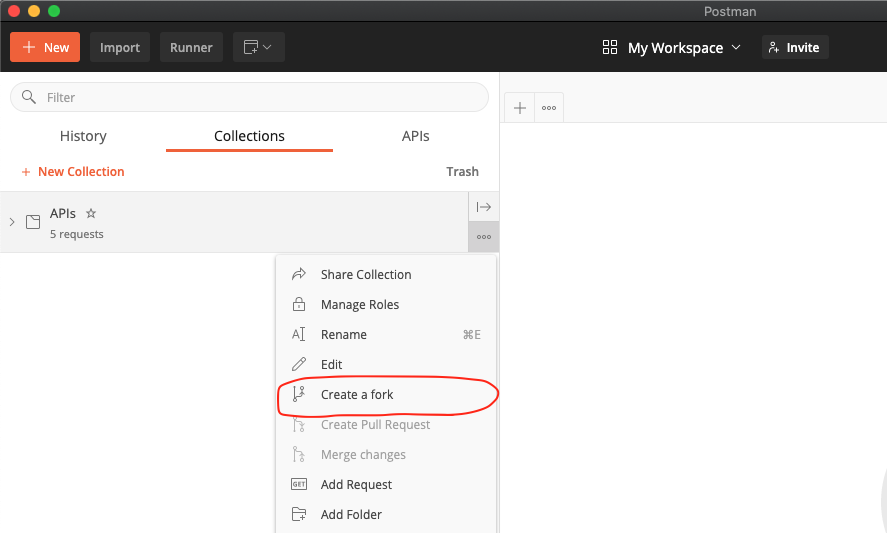Click the Add Folder icon

(x=298, y=514)
